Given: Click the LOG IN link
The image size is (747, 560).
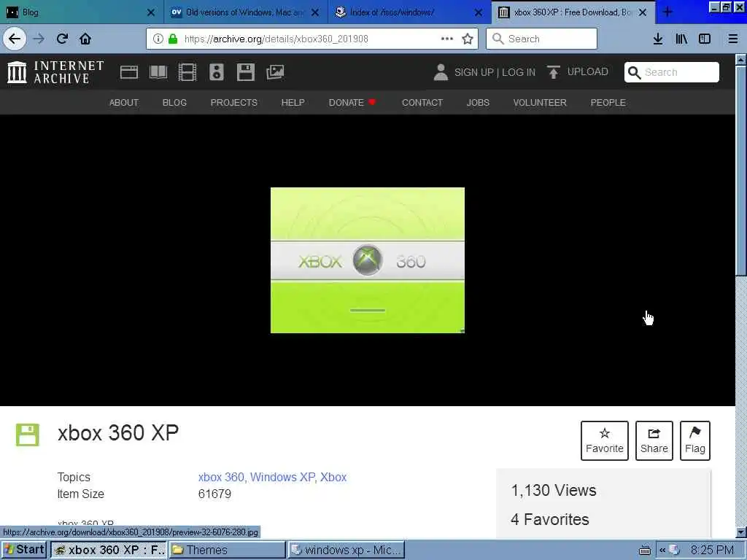Looking at the screenshot, I should pos(519,72).
